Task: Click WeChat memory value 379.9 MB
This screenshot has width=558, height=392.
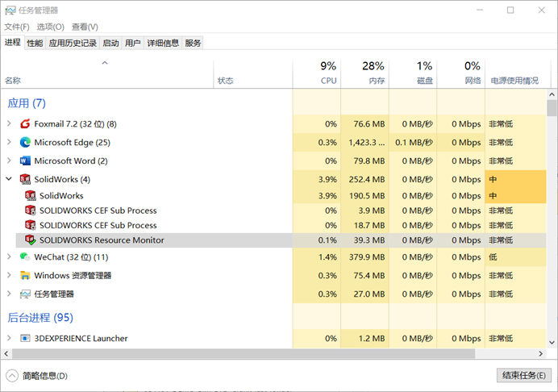Action: (x=367, y=256)
